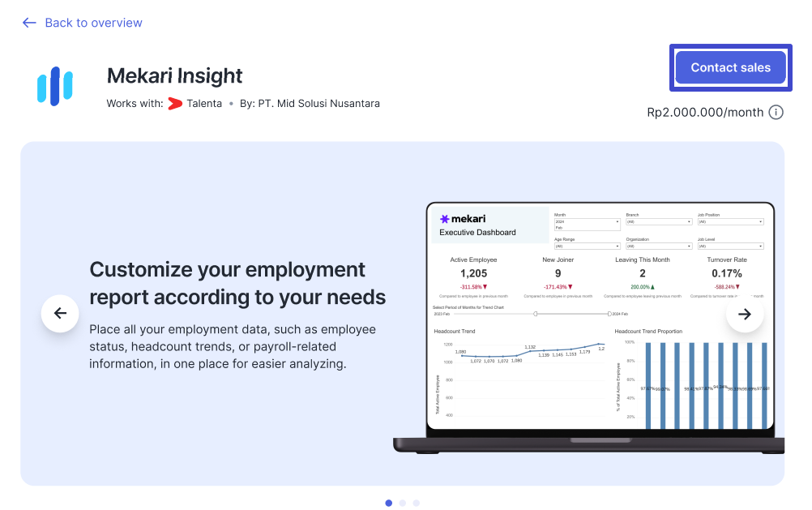Click the "Place all your employment data" paragraph
The width and height of the screenshot is (812, 510).
(233, 346)
